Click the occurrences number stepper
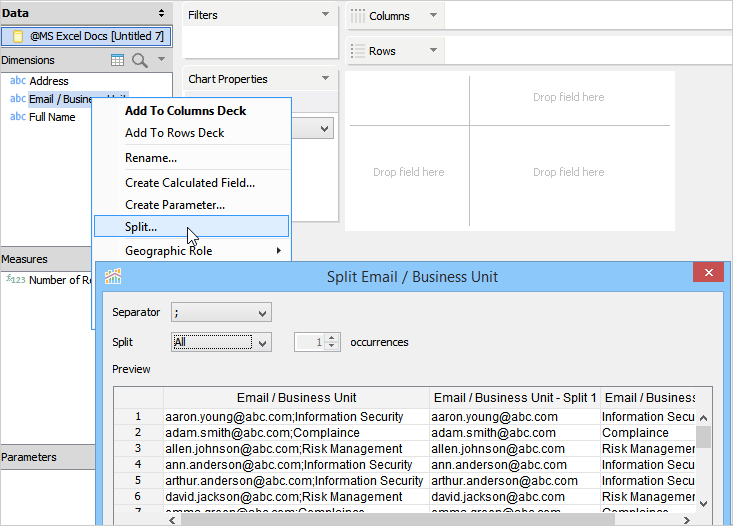Viewport: 733px width, 526px height. coord(333,342)
